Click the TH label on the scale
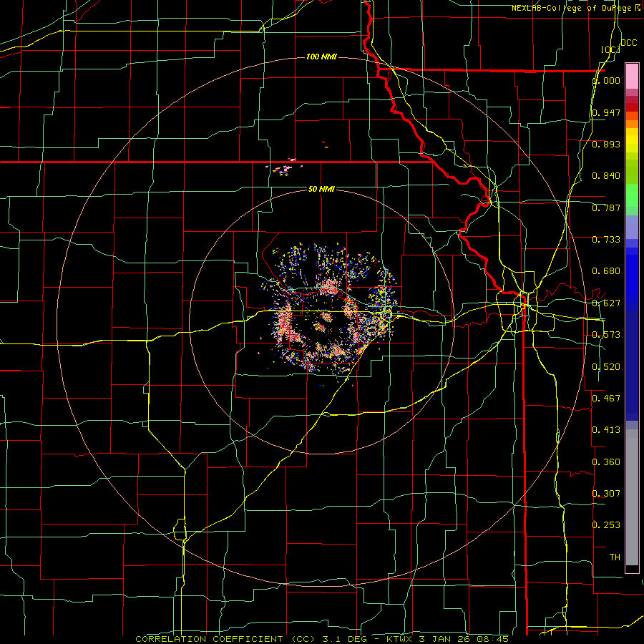The image size is (644, 644). [615, 557]
